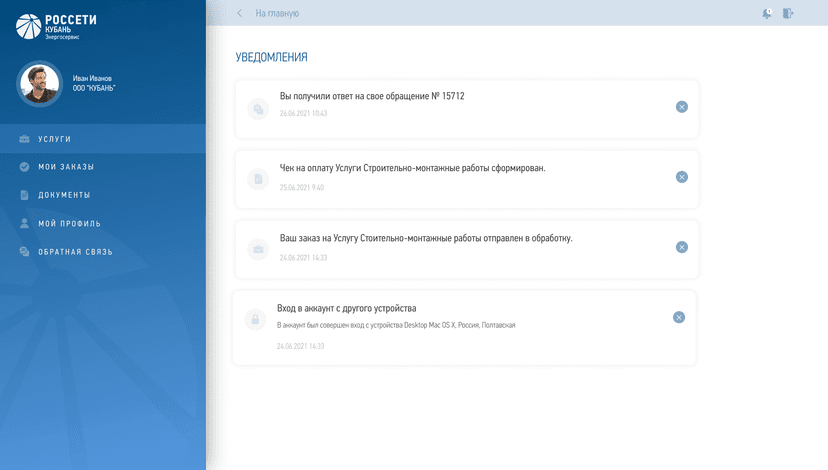Click the Desktop Mac OS X device details text

[396, 325]
